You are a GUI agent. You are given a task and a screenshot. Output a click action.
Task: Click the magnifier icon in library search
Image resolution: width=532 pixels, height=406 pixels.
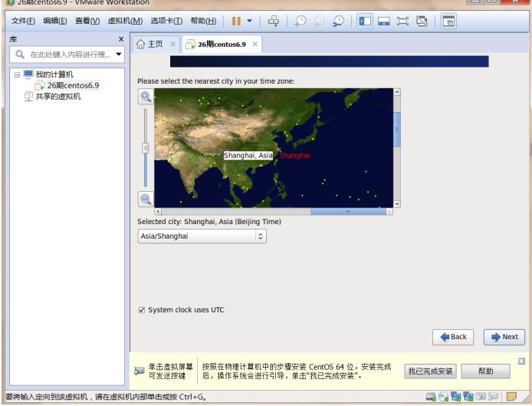tap(20, 54)
